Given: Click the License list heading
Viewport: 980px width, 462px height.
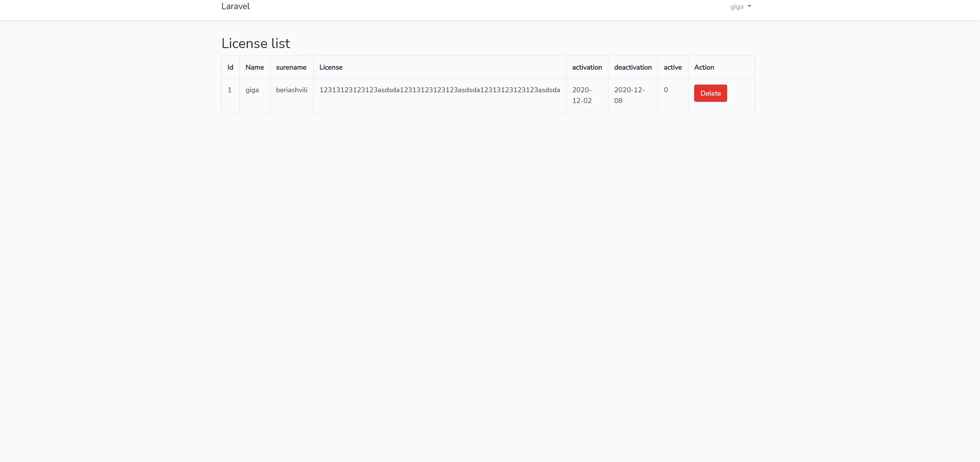Looking at the screenshot, I should click(x=255, y=43).
